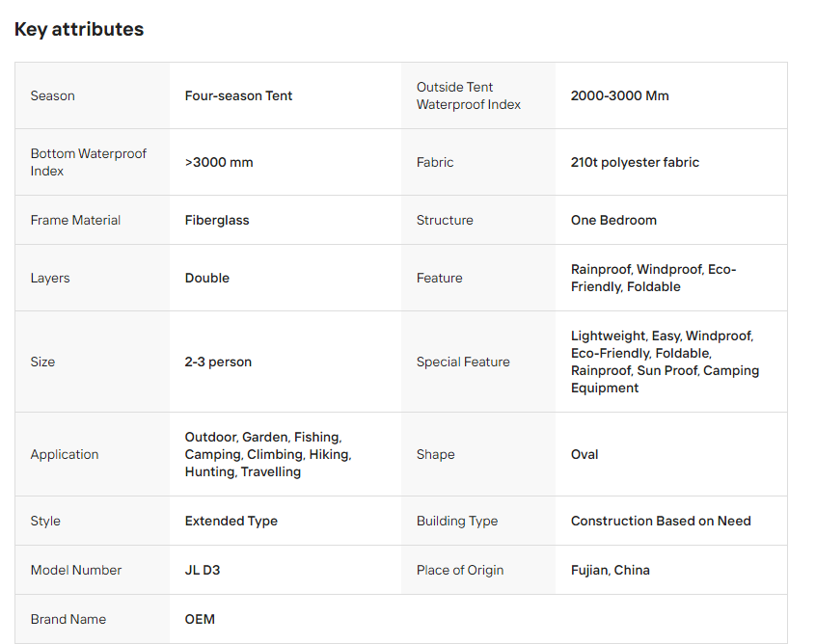This screenshot has height=644, width=816.
Task: Click the Special Feature label
Action: (463, 362)
